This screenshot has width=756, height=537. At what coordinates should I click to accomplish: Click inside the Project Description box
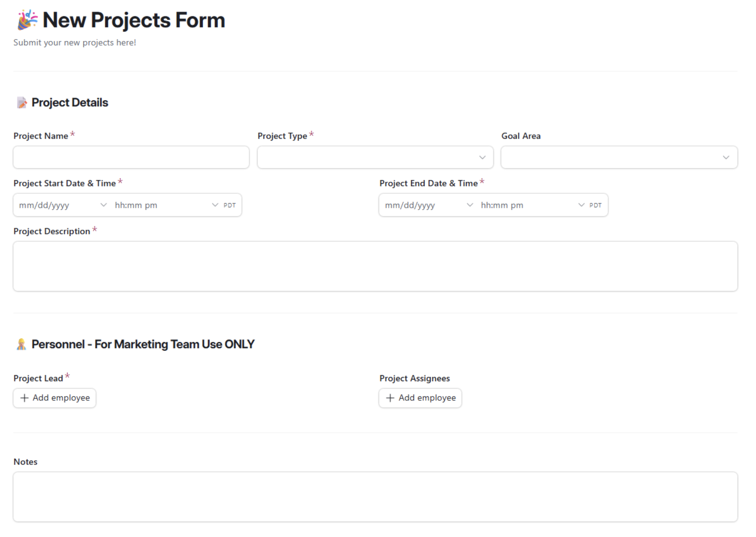pyautogui.click(x=375, y=266)
